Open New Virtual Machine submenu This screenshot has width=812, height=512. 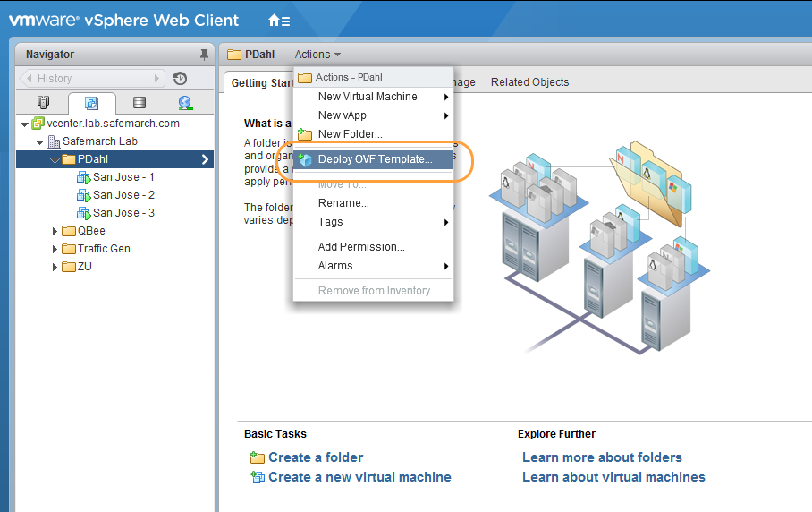point(368,97)
